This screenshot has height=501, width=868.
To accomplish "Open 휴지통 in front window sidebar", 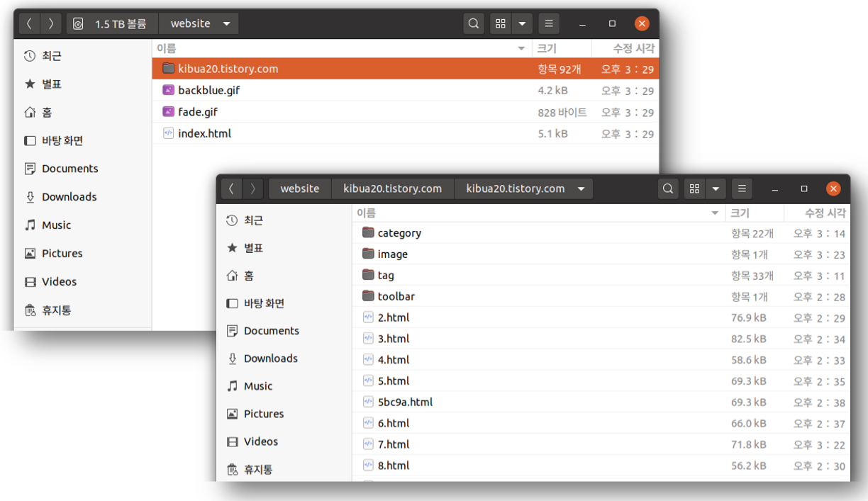I will tap(284, 469).
